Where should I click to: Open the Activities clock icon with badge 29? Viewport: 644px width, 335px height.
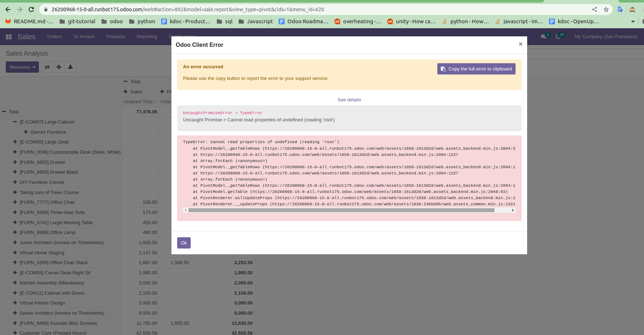558,36
